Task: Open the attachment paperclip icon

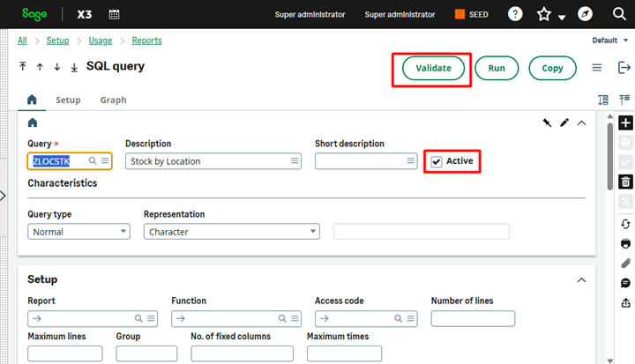Action: pos(625,264)
